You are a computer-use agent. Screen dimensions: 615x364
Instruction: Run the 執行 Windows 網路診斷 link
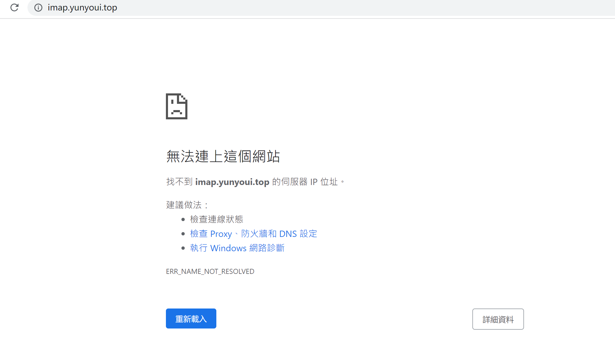(237, 248)
